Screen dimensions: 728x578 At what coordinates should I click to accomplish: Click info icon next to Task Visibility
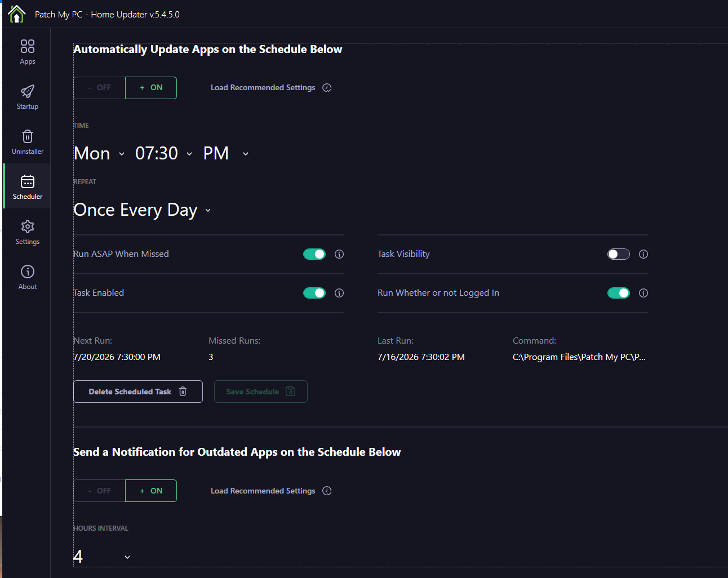click(x=643, y=254)
